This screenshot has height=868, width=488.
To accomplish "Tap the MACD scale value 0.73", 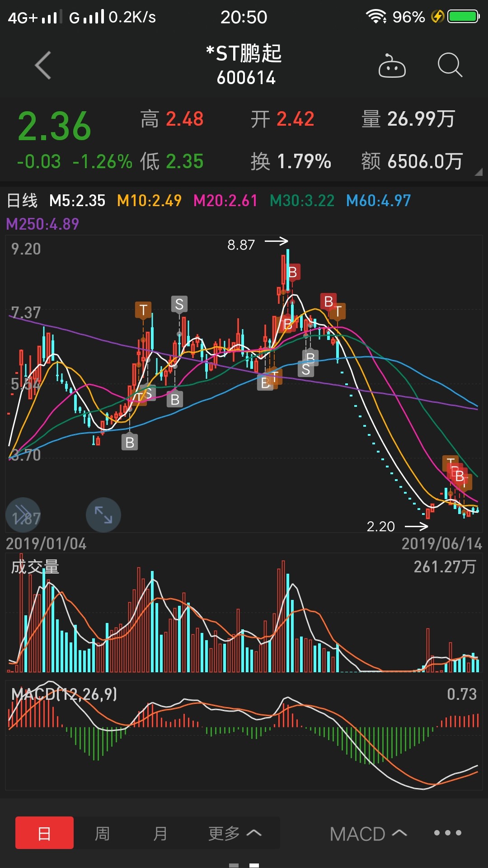I will [x=462, y=694].
